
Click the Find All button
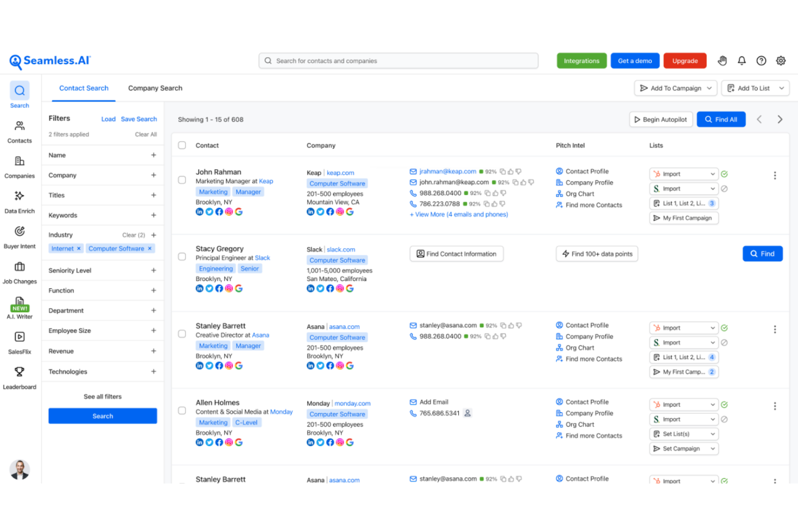(x=721, y=120)
